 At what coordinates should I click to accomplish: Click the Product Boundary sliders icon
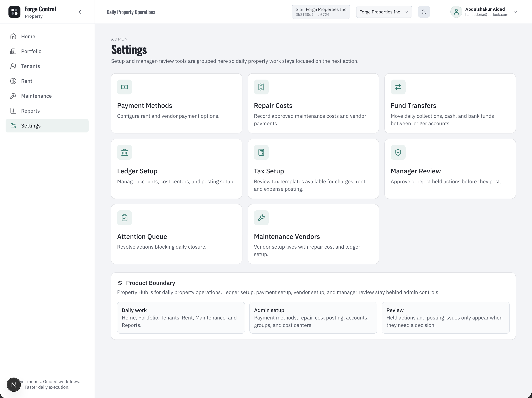coord(120,283)
